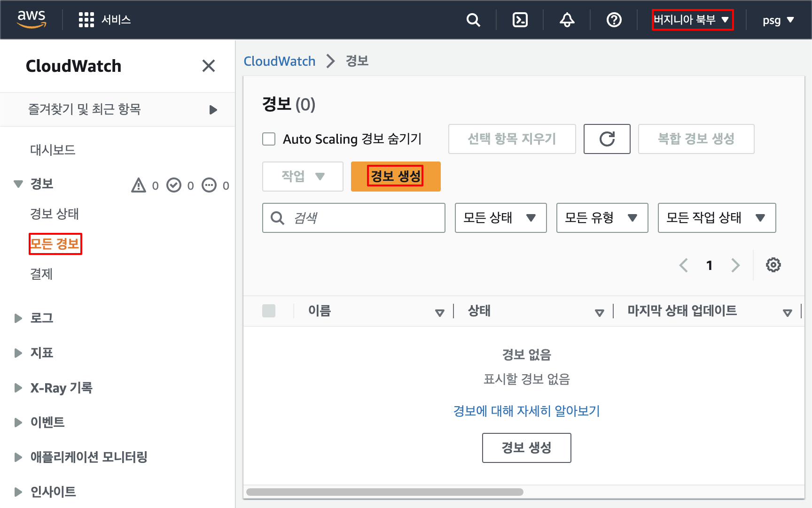Close the CloudWatch sidebar with X
The image size is (812, 508).
tap(209, 66)
